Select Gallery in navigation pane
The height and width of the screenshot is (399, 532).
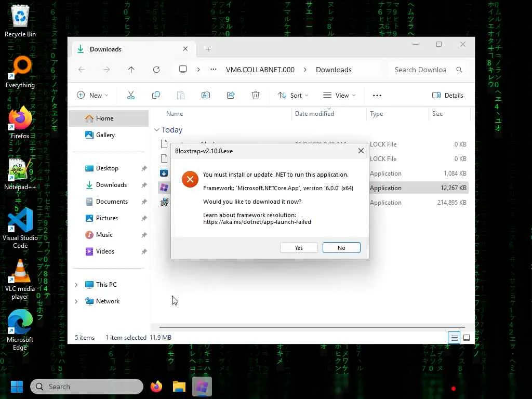click(109, 135)
